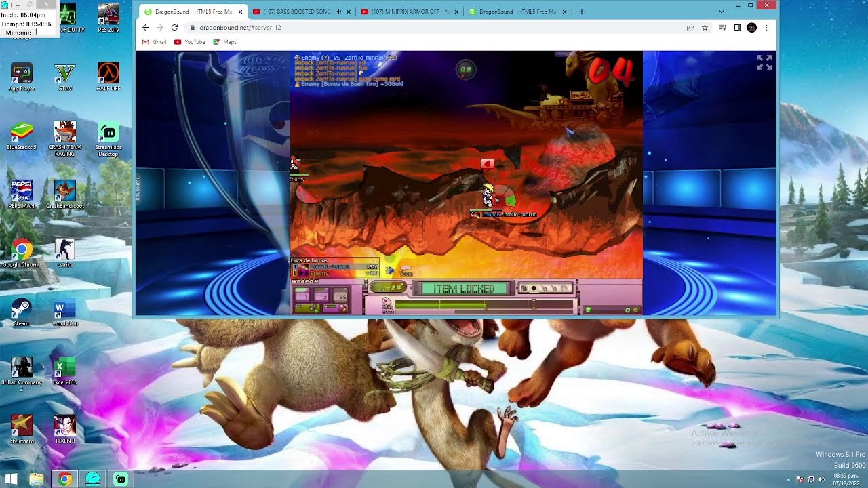Screen dimensions: 868x488
Task: Launch the Tekken 3 desktop shortcut
Action: point(65,429)
